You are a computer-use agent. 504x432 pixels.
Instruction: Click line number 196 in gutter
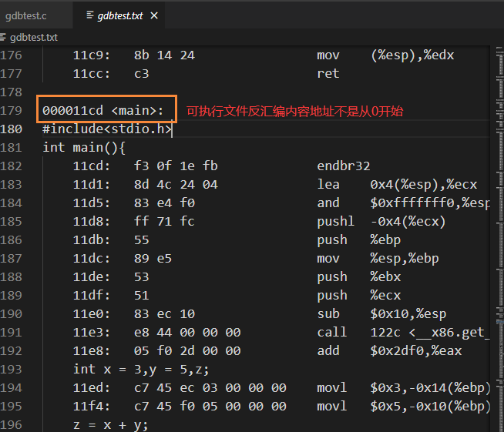click(x=12, y=424)
